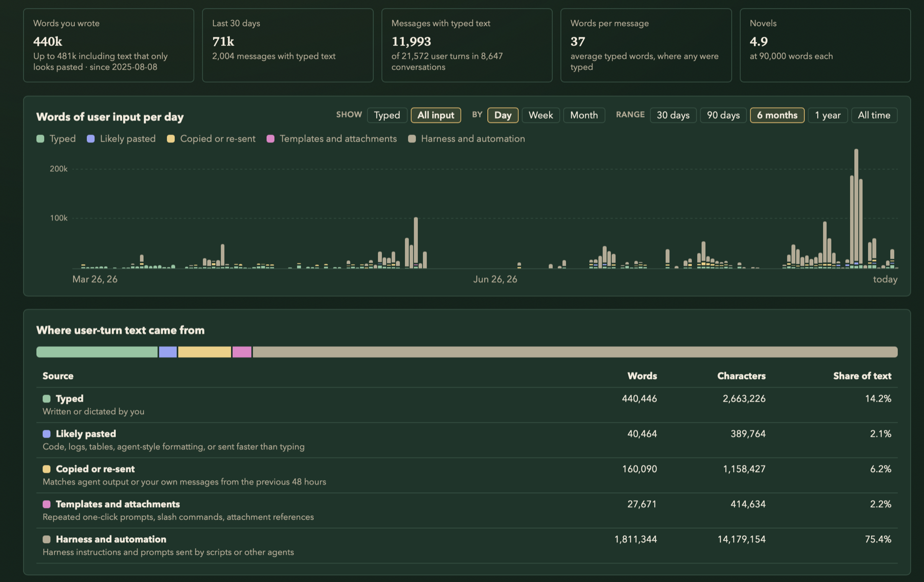Group chart by Month
Image resolution: width=924 pixels, height=582 pixels.
[584, 115]
